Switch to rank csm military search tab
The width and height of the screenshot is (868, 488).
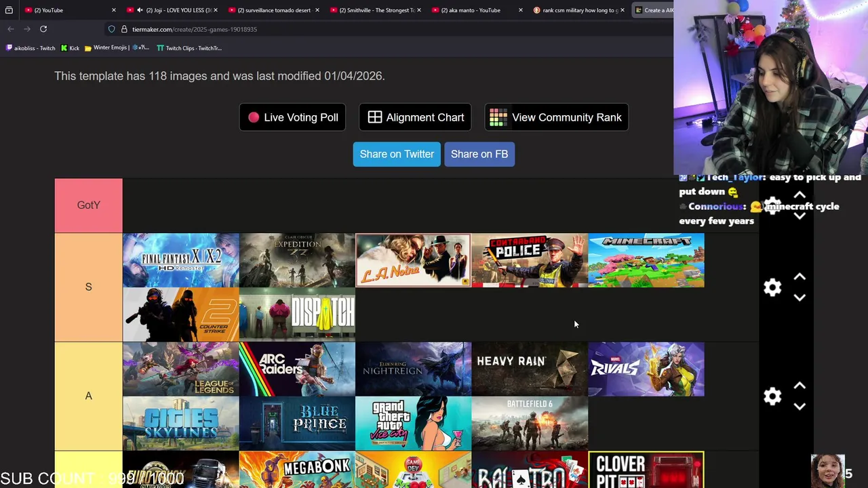coord(578,10)
